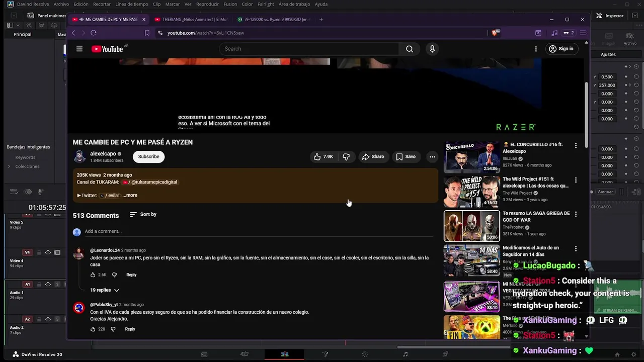Expand the video description with ...more
This screenshot has width=644, height=362.
point(130,196)
